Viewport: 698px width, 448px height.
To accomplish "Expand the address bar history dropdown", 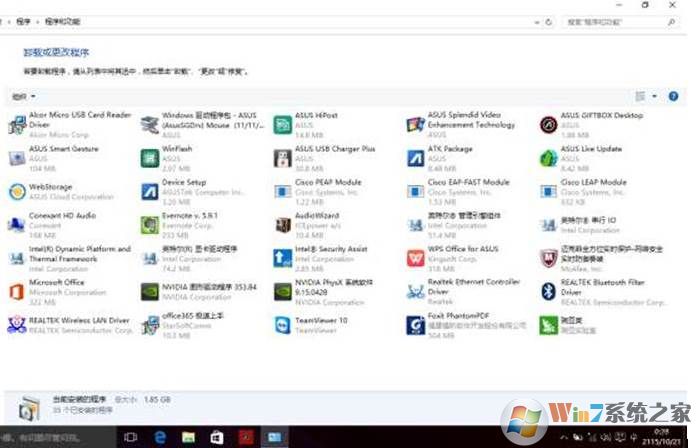I will (x=536, y=20).
